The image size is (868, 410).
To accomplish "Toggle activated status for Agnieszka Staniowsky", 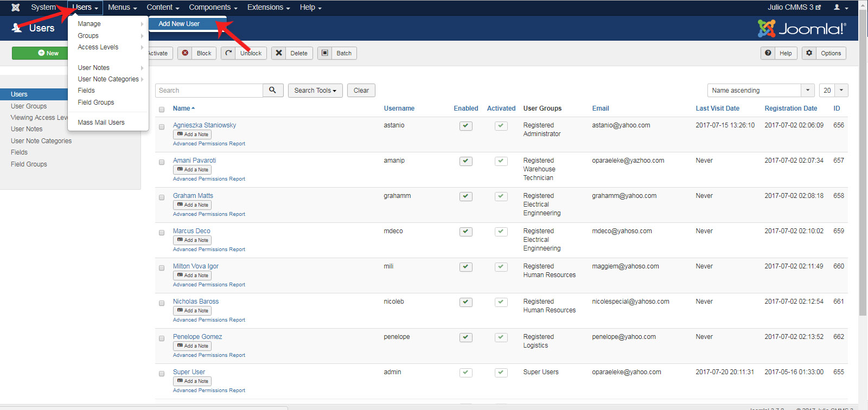I will pyautogui.click(x=501, y=126).
